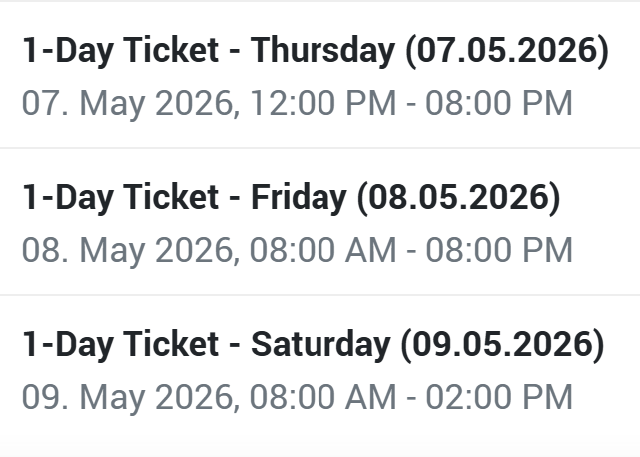
Task: Click the Friday 08:00 AM - 08:00 PM time line
Action: (x=297, y=250)
